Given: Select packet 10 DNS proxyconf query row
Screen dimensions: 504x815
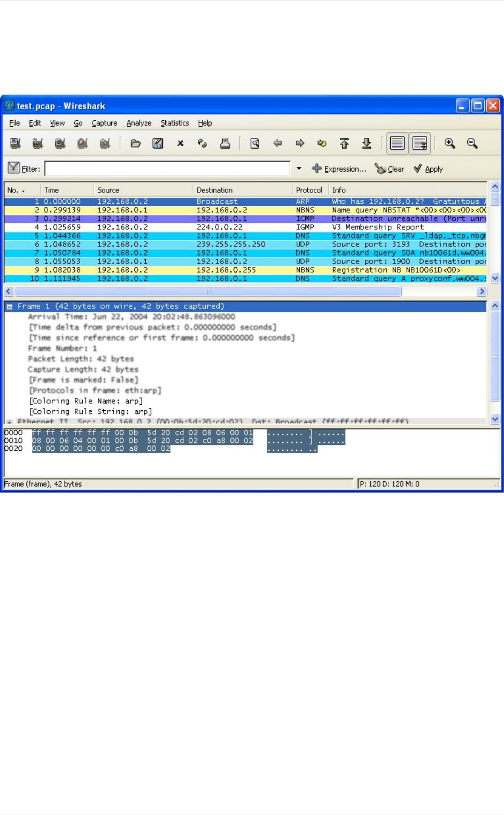Looking at the screenshot, I should click(x=245, y=279).
